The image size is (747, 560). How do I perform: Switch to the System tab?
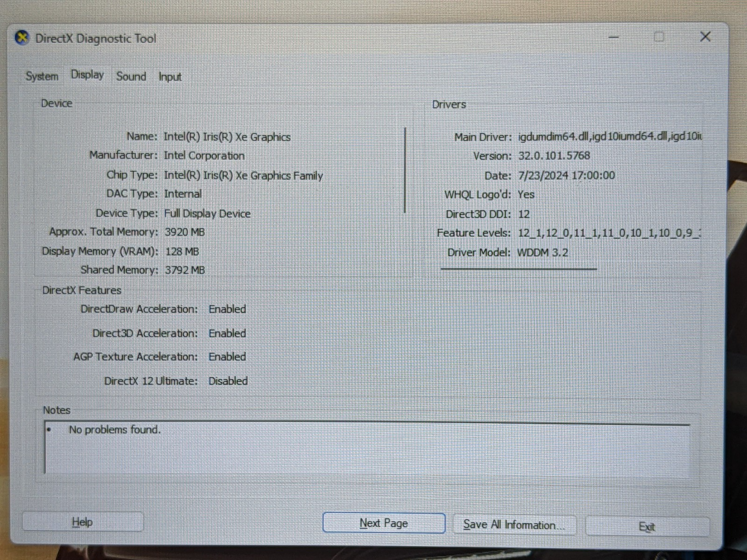(x=42, y=77)
